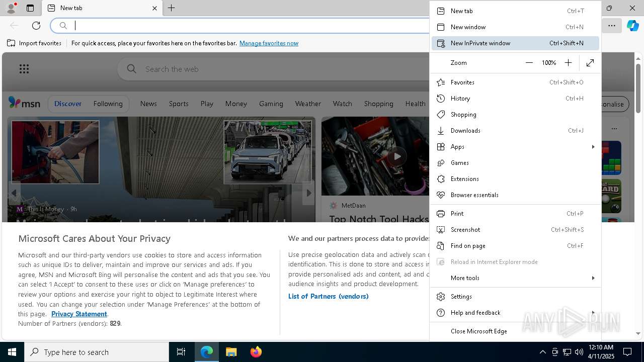Select New window menu item
Screen dimensions: 644x362
pyautogui.click(x=515, y=27)
